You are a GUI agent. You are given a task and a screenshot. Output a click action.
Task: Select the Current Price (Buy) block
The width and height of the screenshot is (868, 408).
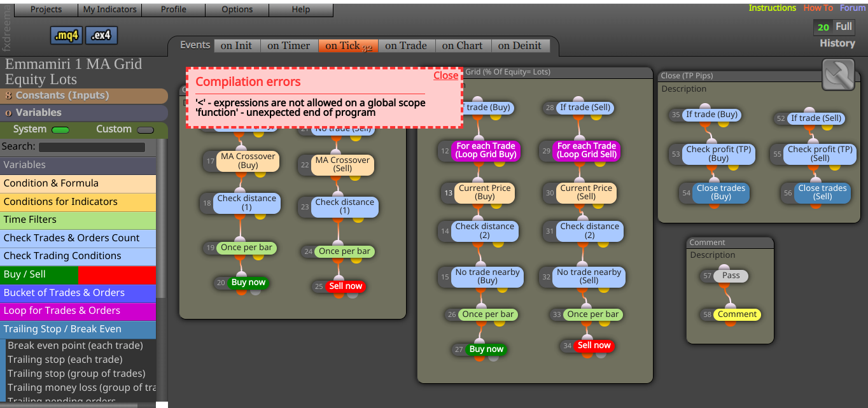click(485, 192)
